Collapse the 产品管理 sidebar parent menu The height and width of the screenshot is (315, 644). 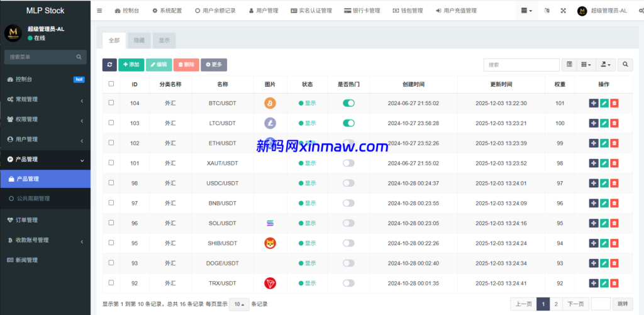coord(45,159)
